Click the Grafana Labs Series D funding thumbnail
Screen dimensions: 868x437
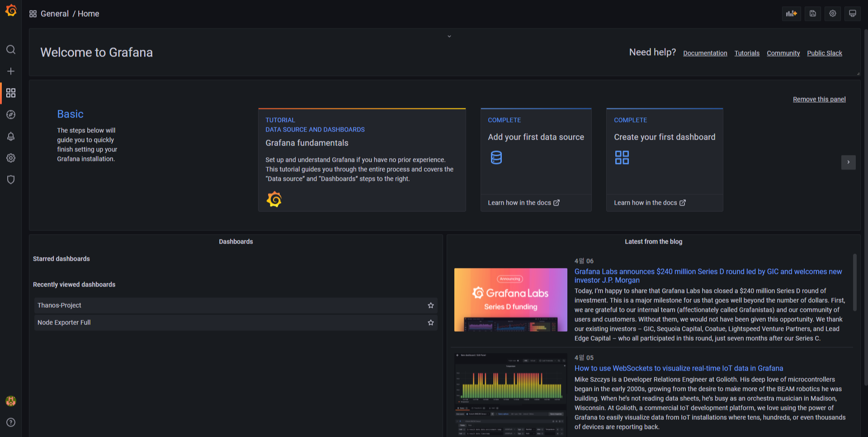coord(511,300)
